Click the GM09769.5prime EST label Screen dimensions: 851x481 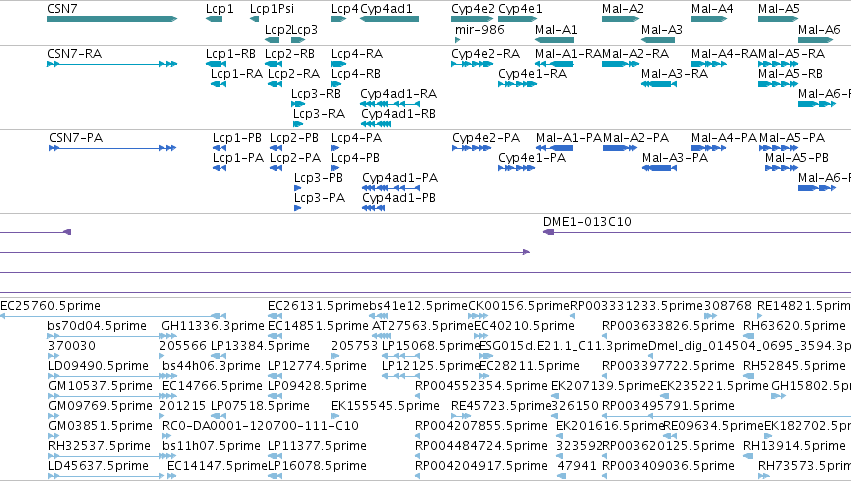coord(100,407)
